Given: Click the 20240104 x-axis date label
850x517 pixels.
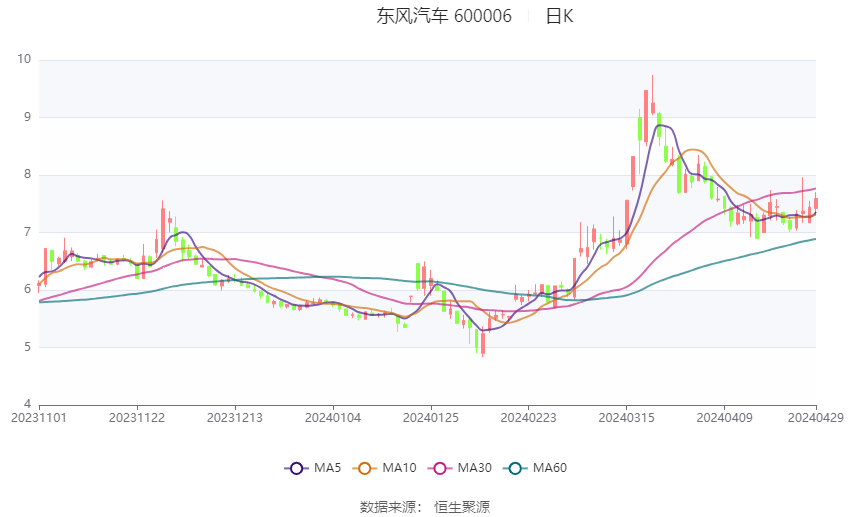Looking at the screenshot, I should [x=333, y=418].
